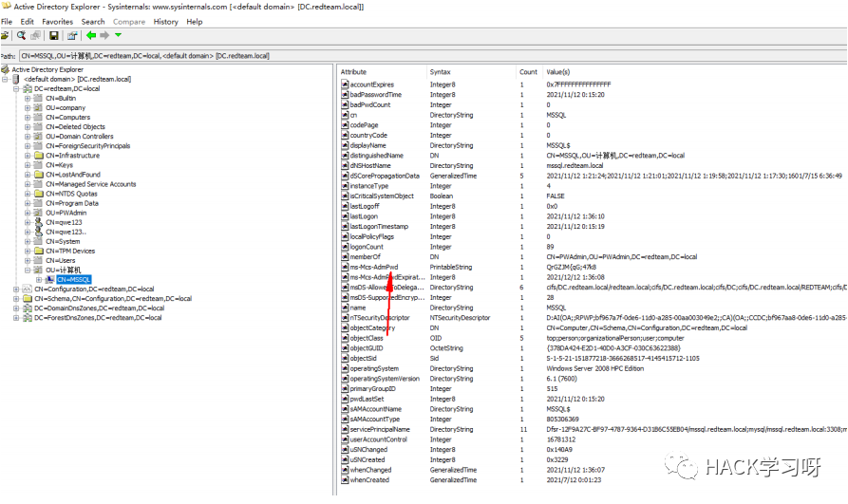Open the History menu

tap(165, 22)
